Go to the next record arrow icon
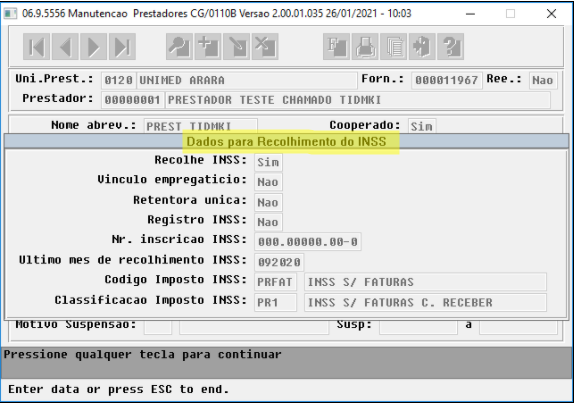This screenshot has height=405, width=575. click(94, 47)
